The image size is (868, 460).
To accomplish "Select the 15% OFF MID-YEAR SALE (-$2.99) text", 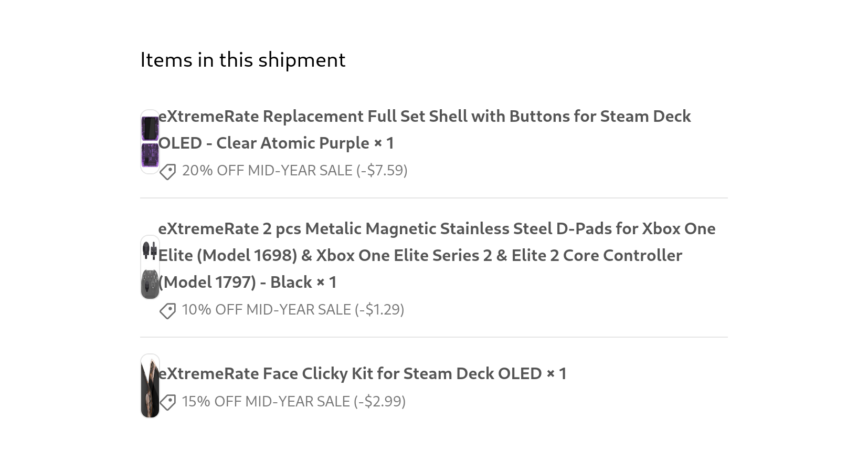I will pyautogui.click(x=293, y=402).
